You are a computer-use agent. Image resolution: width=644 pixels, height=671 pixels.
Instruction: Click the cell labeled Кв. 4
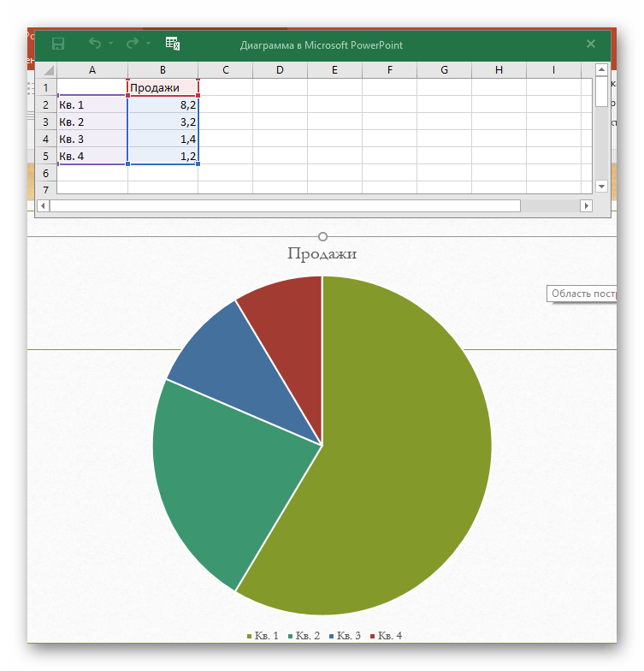92,156
